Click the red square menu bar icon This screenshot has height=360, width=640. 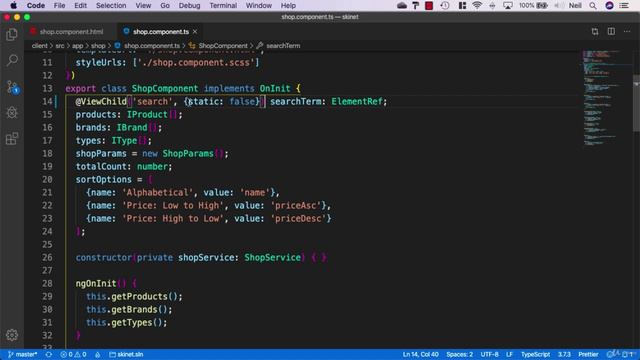click(x=429, y=5)
